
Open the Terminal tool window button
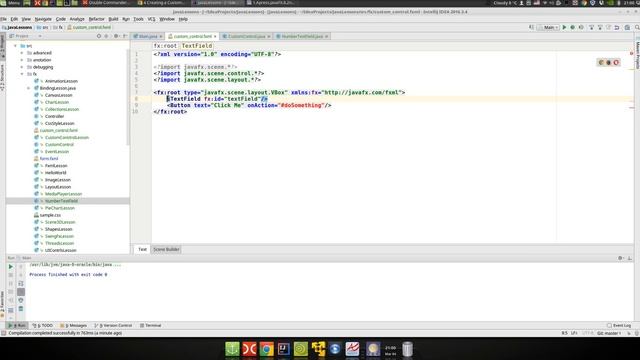151,325
